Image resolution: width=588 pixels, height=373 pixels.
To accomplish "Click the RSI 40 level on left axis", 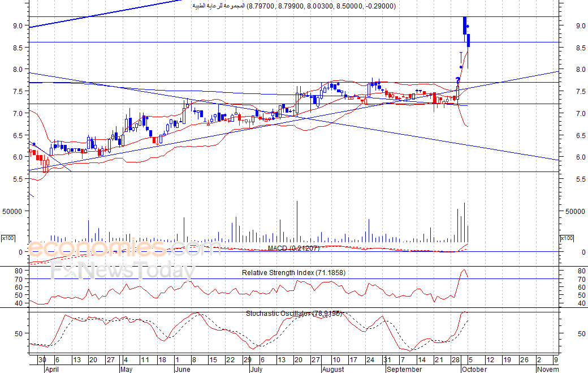I will click(19, 303).
